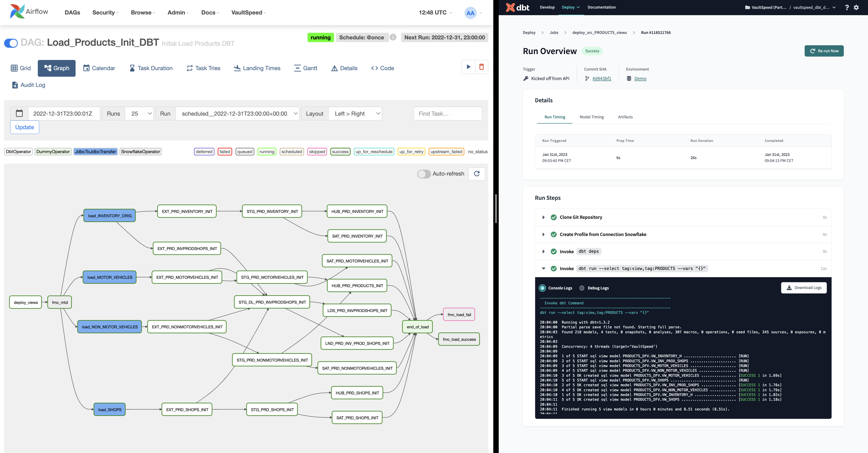Click the commit branch icon
Screen dimensions: 868x453
587,79
